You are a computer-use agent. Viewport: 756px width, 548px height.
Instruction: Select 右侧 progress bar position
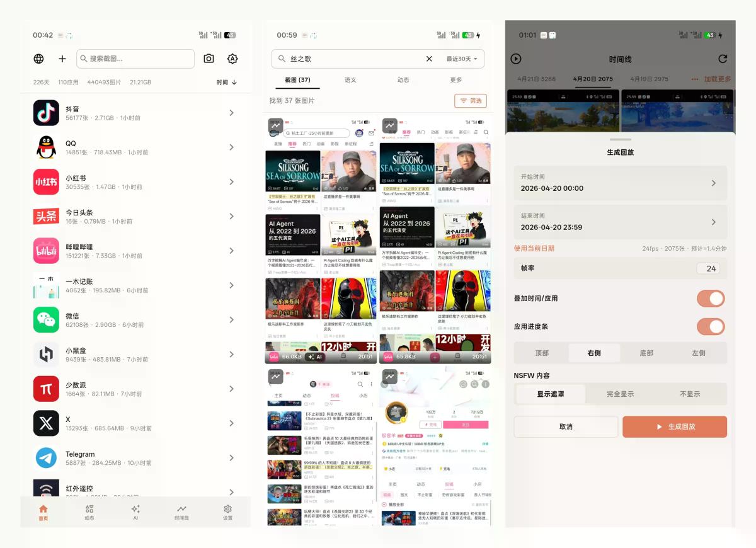coord(594,353)
